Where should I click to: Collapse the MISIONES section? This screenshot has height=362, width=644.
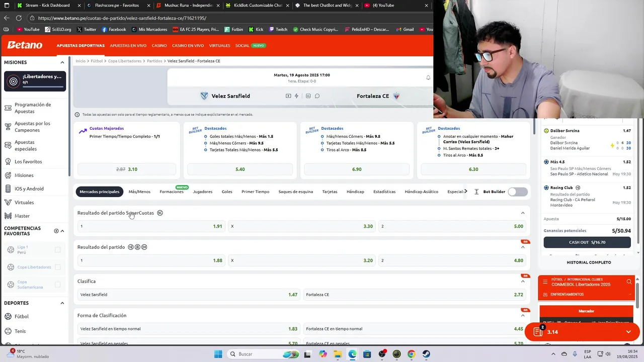(62, 62)
